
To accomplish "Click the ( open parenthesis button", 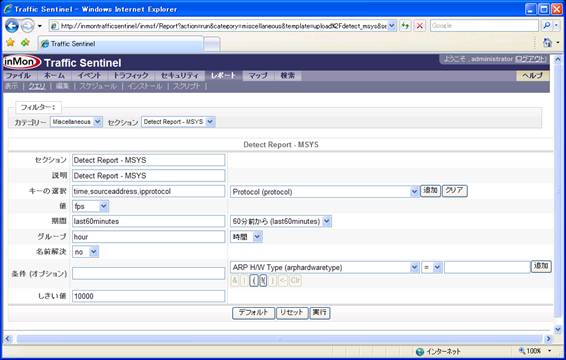I will coord(254,281).
